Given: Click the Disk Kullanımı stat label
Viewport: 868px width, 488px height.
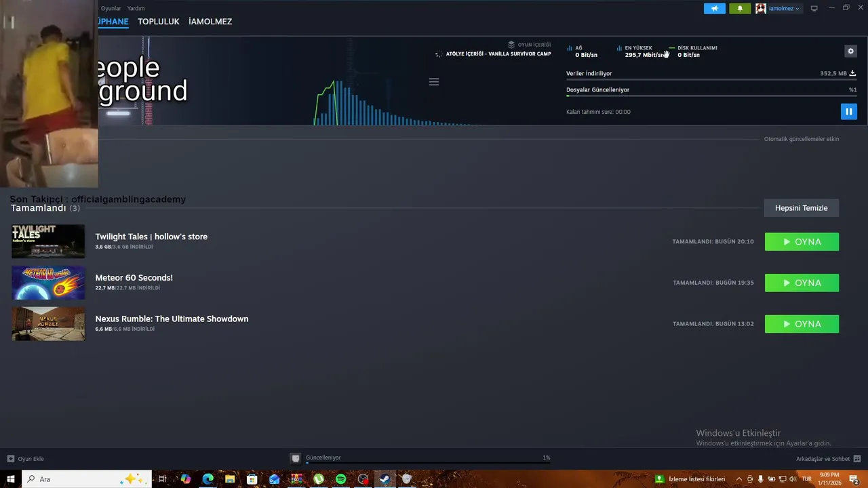Looking at the screenshot, I should 697,48.
